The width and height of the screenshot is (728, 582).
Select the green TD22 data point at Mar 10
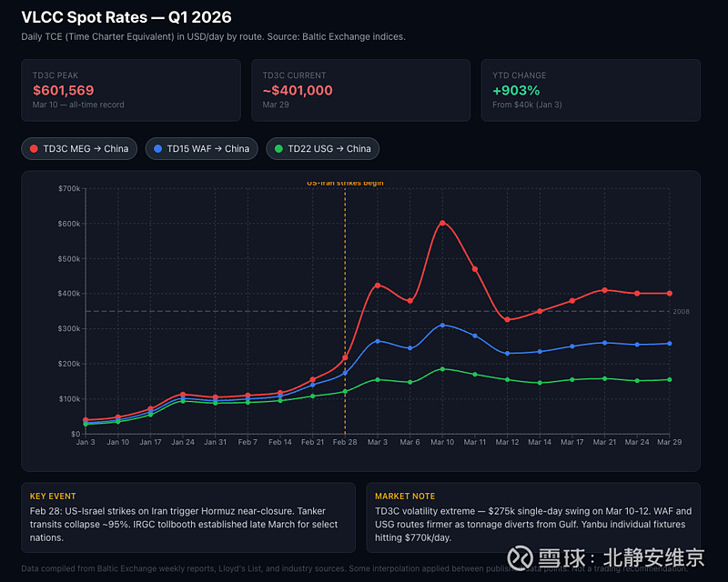pos(442,369)
